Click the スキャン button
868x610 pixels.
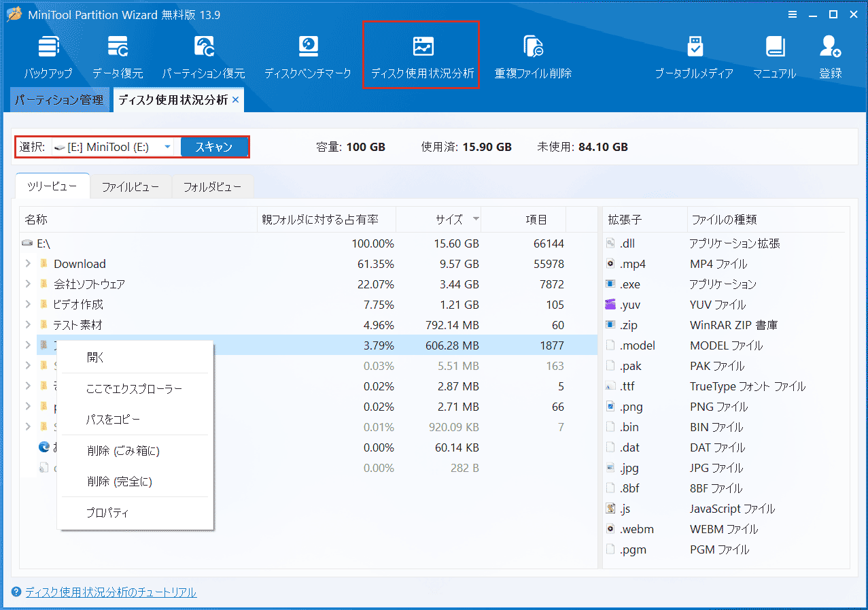tap(214, 147)
